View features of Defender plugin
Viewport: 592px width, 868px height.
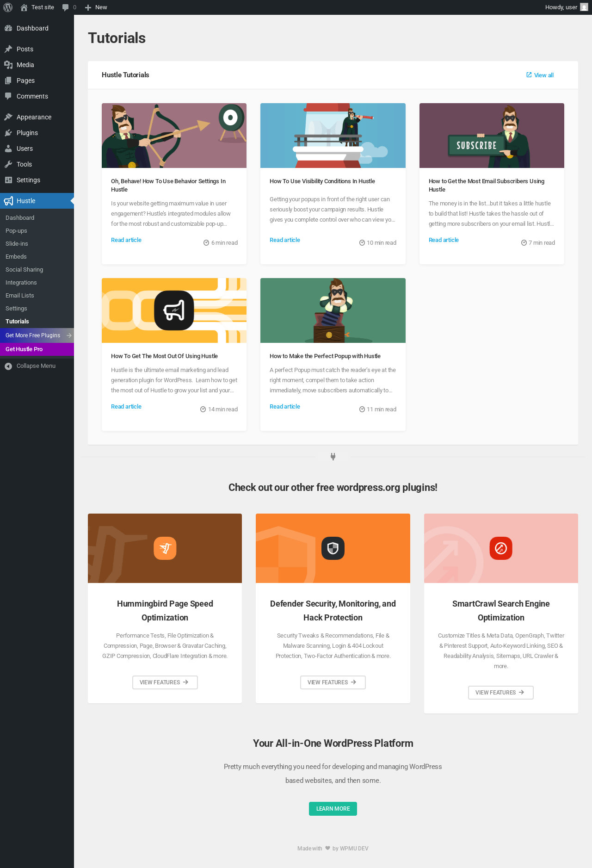(333, 682)
